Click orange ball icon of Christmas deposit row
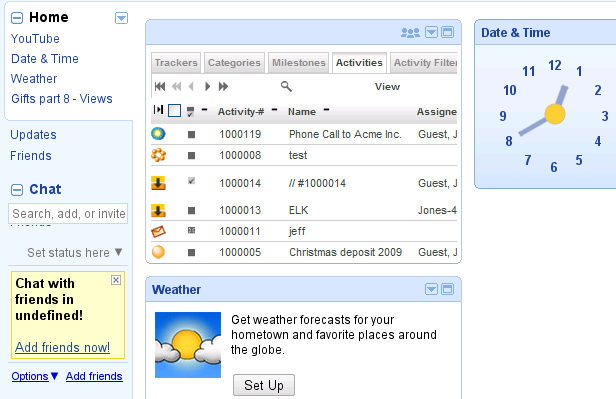Image resolution: width=616 pixels, height=399 pixels. tap(158, 252)
